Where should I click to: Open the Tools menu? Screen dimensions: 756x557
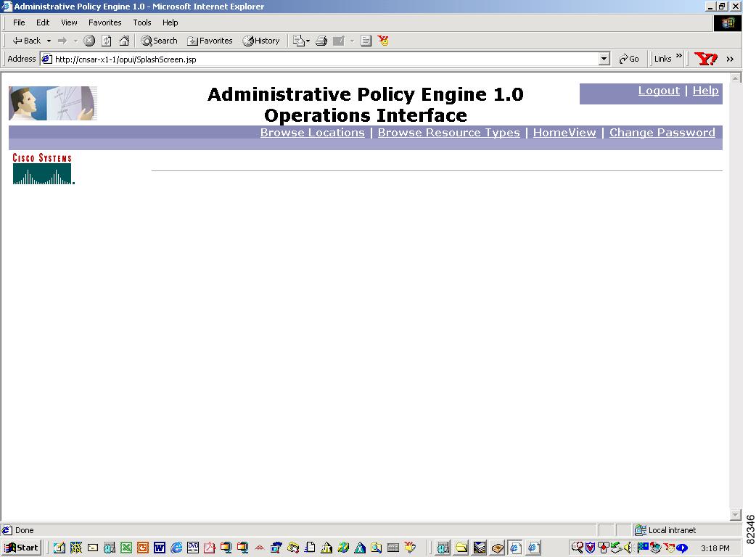click(142, 22)
